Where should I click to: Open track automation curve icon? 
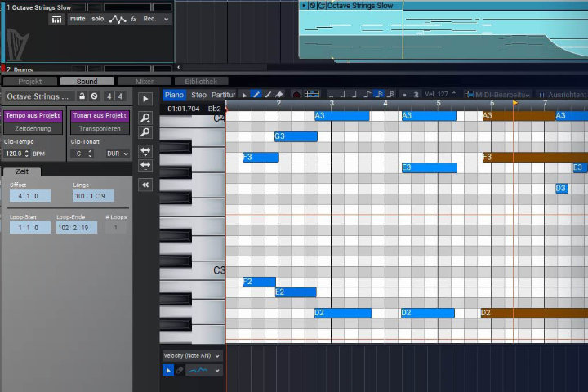coord(118,19)
